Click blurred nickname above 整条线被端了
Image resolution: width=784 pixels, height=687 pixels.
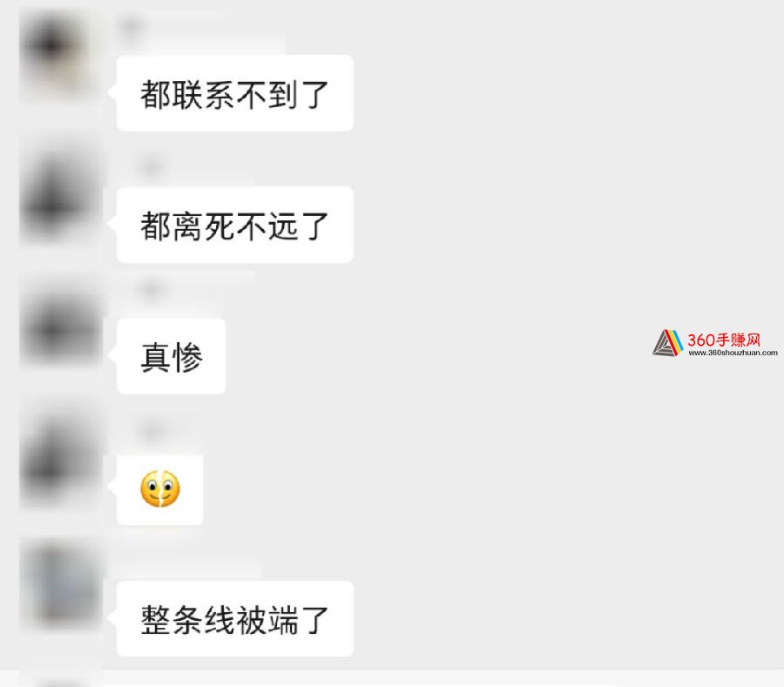point(190,562)
